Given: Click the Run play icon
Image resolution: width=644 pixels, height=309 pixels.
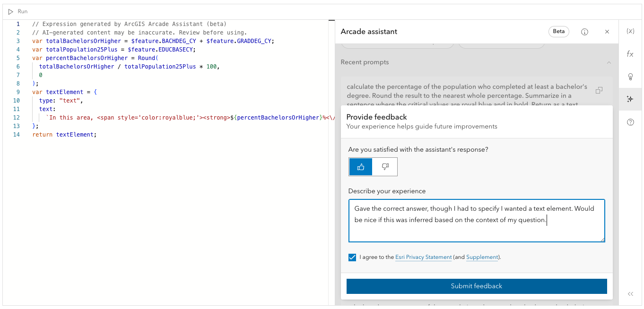Looking at the screenshot, I should 11,11.
